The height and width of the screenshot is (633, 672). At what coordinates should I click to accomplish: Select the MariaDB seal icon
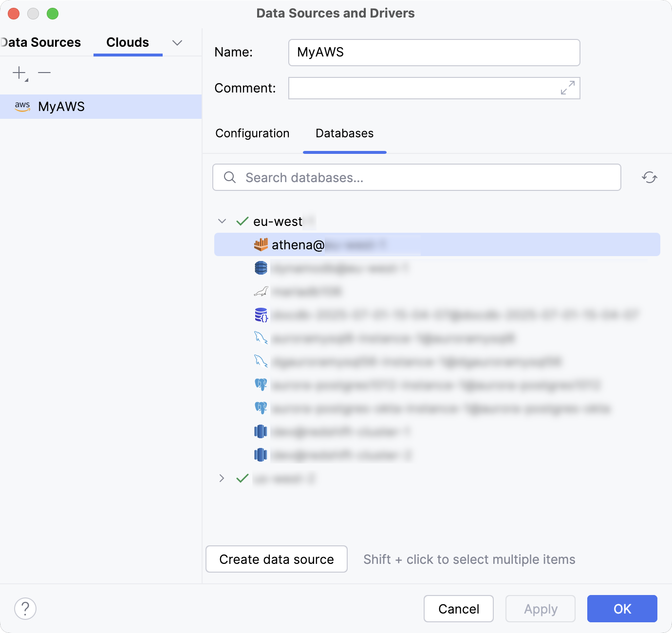pos(261,291)
